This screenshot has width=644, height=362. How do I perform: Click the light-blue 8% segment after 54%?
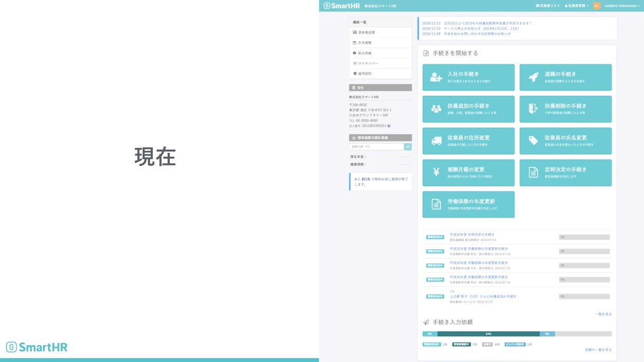547,334
